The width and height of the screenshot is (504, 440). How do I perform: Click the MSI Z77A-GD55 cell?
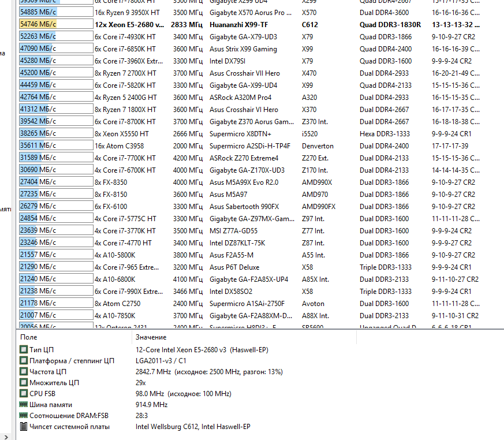233,231
